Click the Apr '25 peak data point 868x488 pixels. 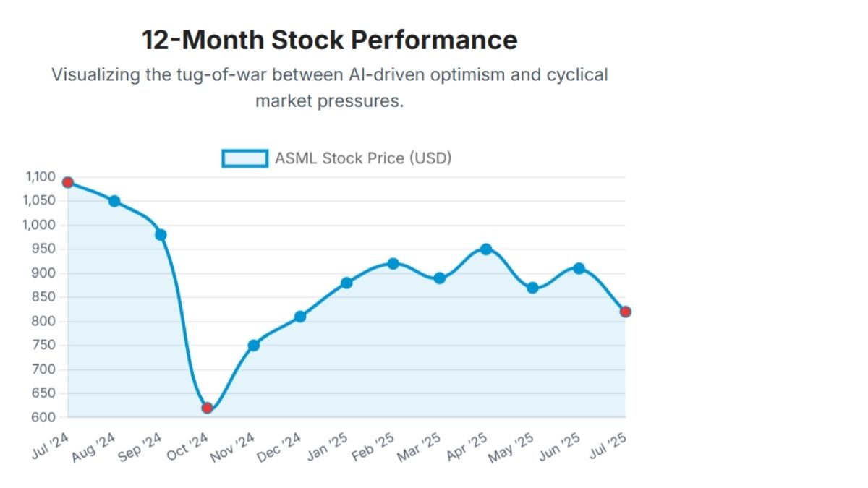(486, 249)
